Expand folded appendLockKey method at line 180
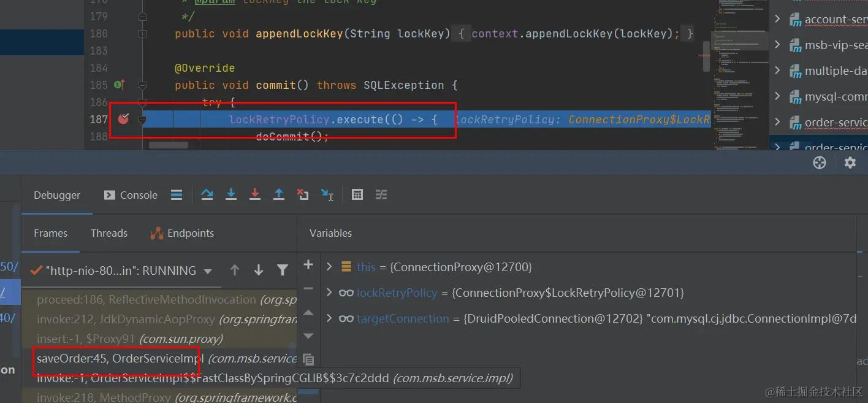Viewport: 868px width, 403px height. pos(142,34)
